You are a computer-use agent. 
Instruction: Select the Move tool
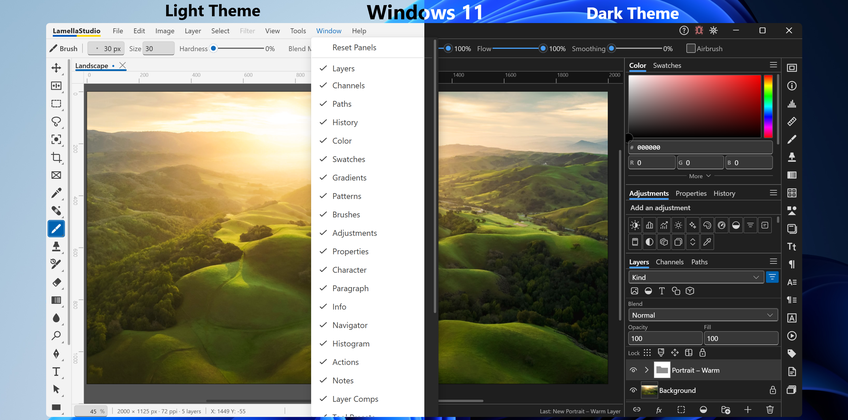click(x=56, y=68)
